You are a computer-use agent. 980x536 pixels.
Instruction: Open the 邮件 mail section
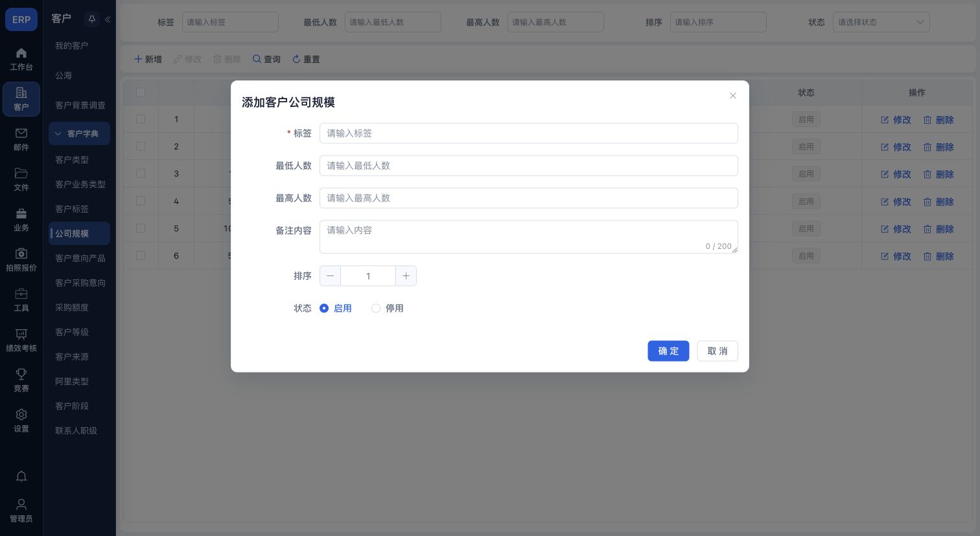click(x=21, y=139)
